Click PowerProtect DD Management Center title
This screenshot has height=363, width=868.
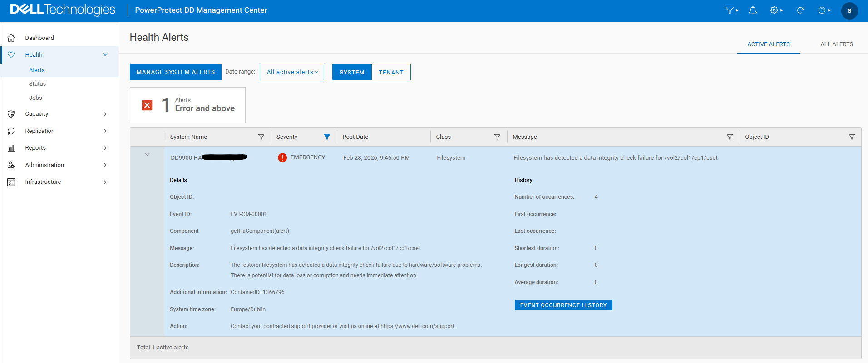[x=201, y=10]
